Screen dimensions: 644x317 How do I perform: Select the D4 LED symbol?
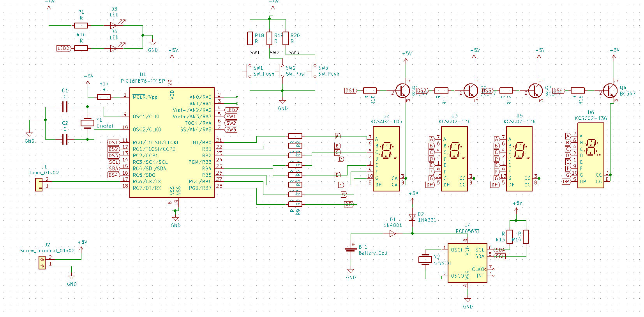114,48
